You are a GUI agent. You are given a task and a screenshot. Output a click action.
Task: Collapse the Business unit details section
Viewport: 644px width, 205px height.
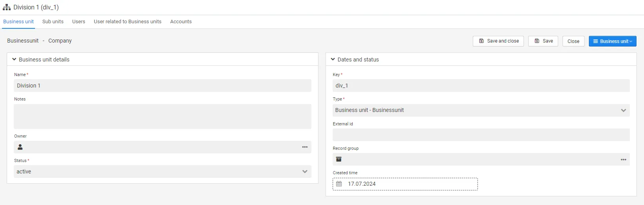pyautogui.click(x=14, y=60)
